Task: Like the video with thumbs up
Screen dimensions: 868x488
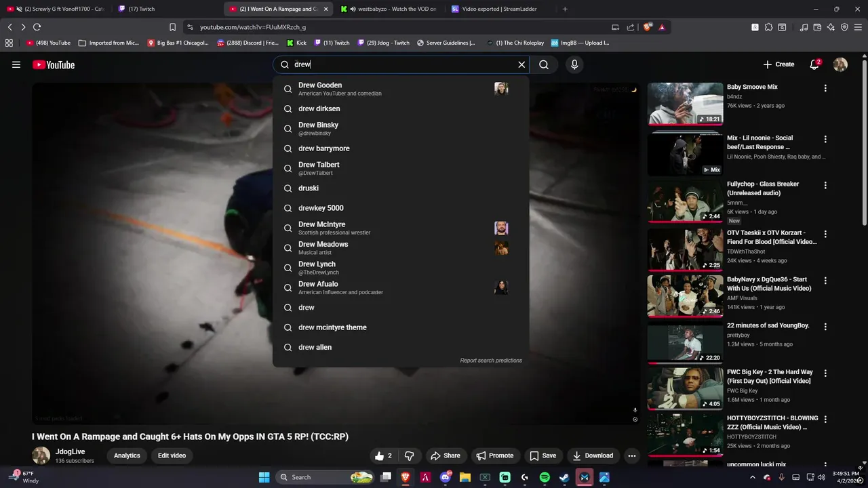Action: click(x=384, y=455)
